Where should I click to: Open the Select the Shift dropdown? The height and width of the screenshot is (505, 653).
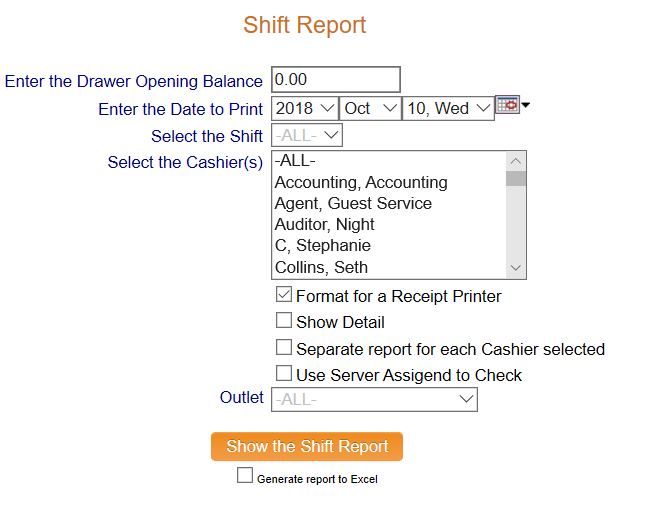(307, 135)
